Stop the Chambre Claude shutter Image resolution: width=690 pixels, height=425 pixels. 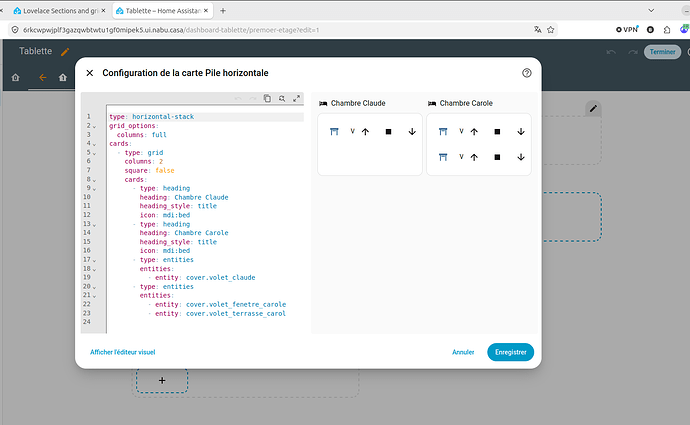388,132
